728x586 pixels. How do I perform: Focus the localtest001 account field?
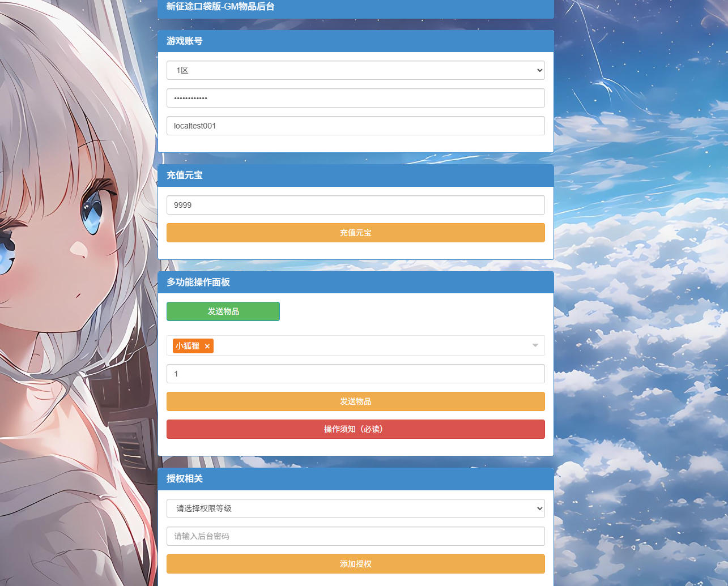click(x=355, y=126)
